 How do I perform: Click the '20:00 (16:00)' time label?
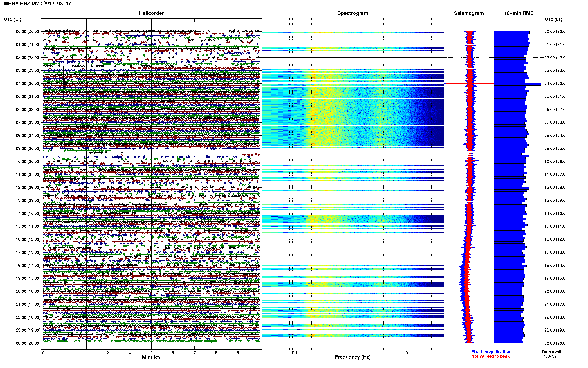click(x=28, y=291)
